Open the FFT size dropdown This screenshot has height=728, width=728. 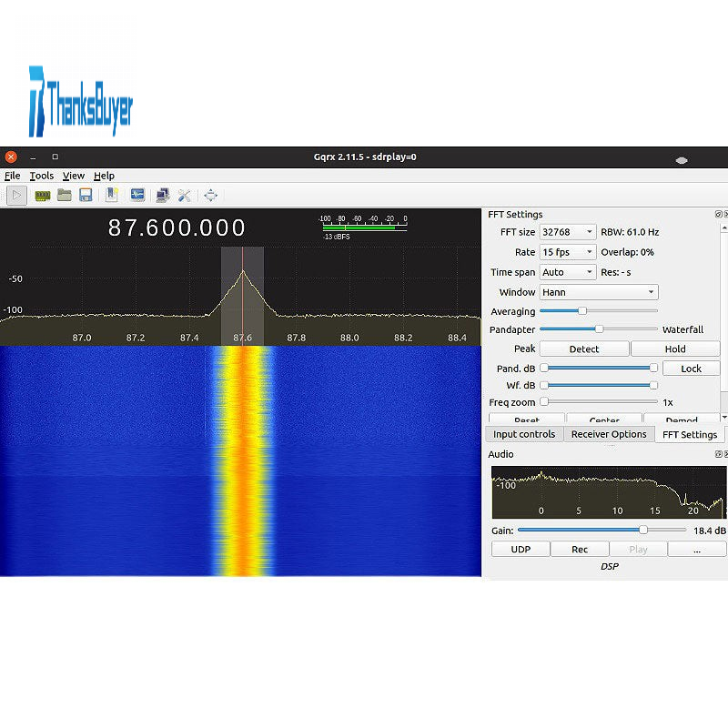point(568,232)
